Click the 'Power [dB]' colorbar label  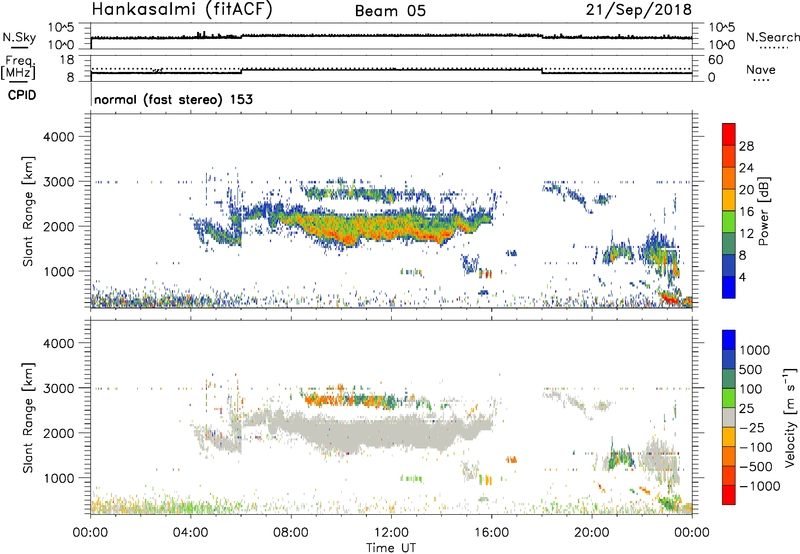pyautogui.click(x=763, y=211)
